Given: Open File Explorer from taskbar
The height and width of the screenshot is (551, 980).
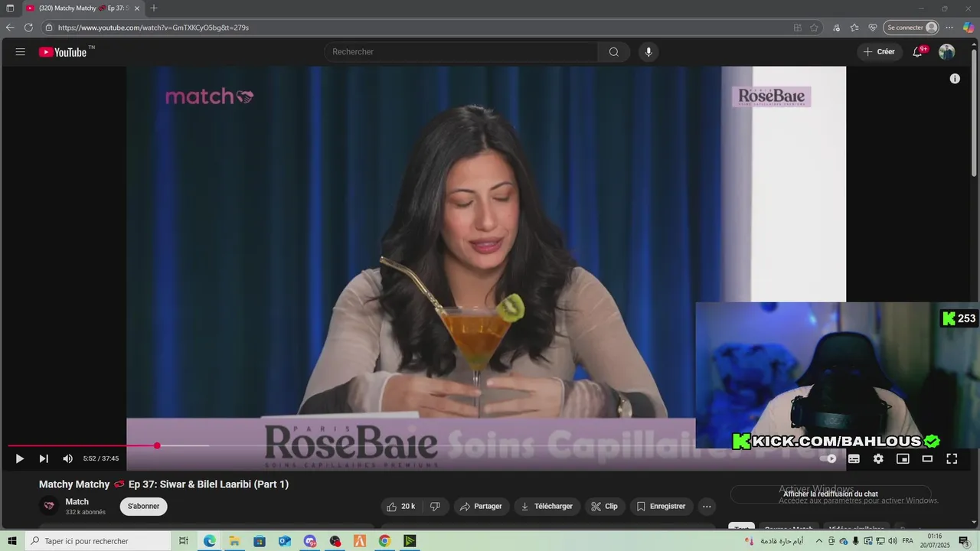Looking at the screenshot, I should coord(234,541).
